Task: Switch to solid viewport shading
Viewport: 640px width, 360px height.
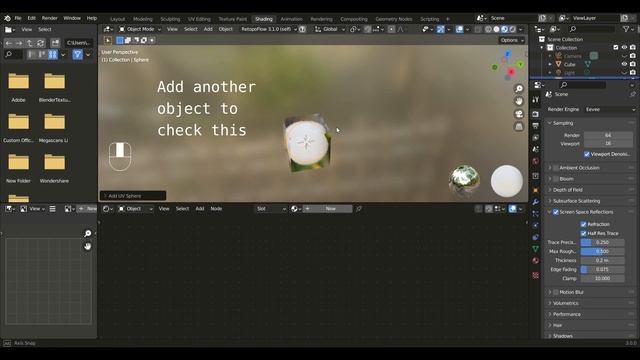Action: [496, 29]
